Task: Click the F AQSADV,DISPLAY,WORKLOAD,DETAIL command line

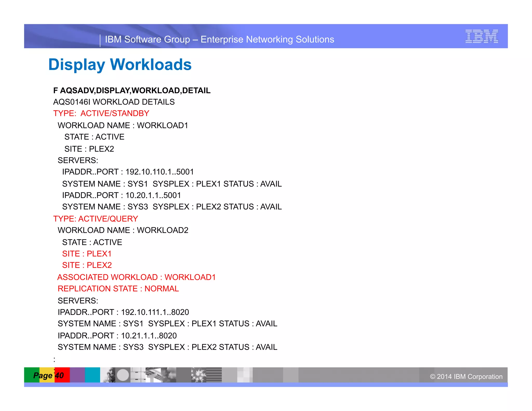Action: tap(132, 90)
